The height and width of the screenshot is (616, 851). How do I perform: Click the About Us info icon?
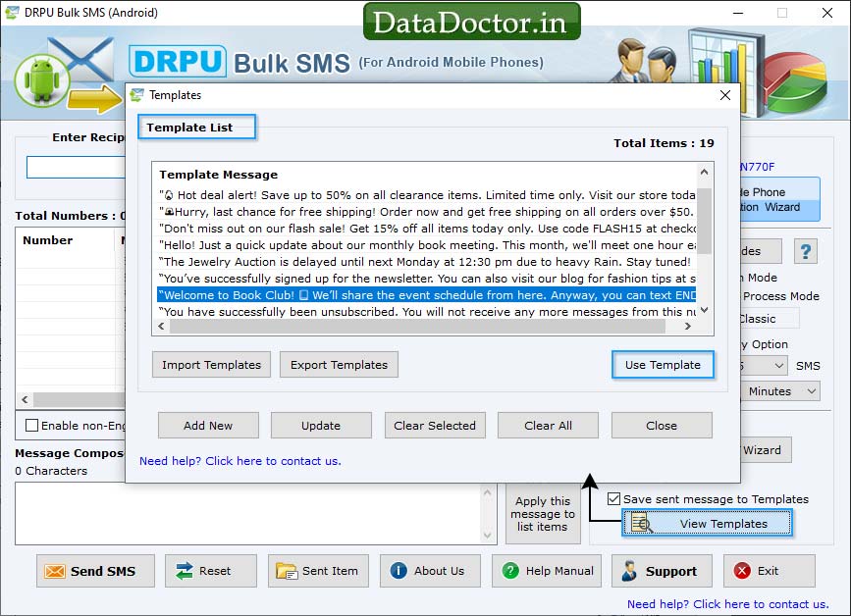[x=399, y=571]
